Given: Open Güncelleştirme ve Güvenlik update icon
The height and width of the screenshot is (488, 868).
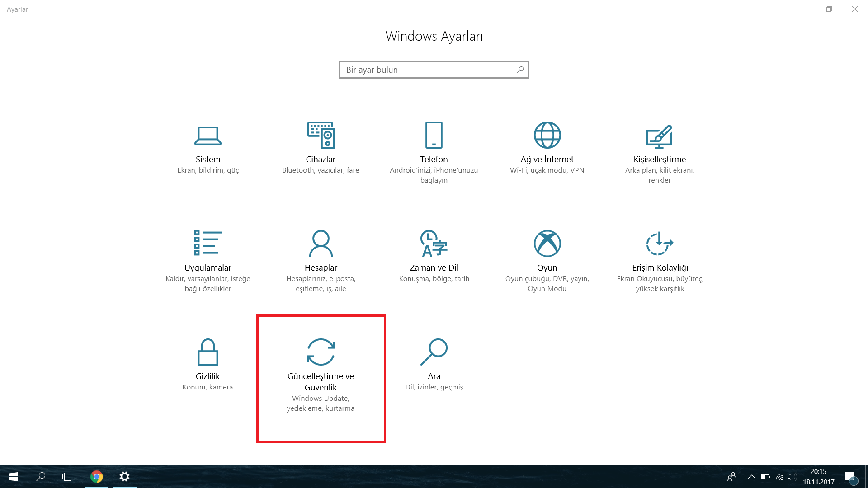Looking at the screenshot, I should tap(321, 352).
